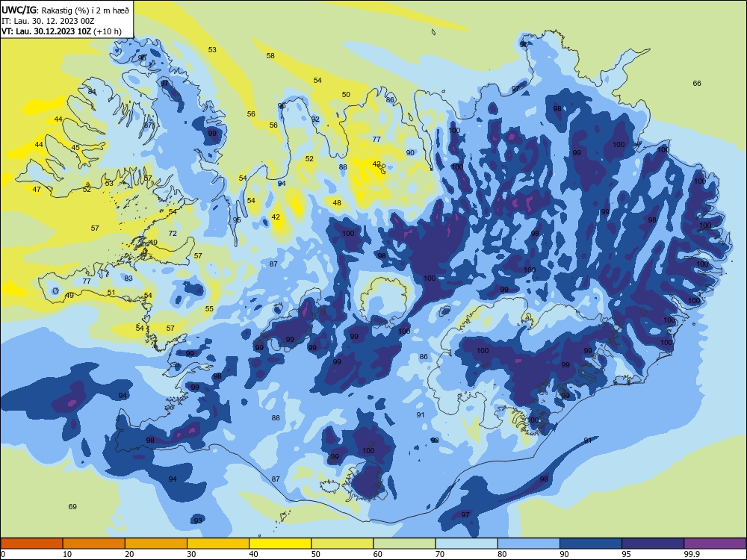This screenshot has width=747, height=560.
Task: Click the 'UWC/IG: Rakastig (%) í 2 m hæð' title
Action: tap(65, 9)
